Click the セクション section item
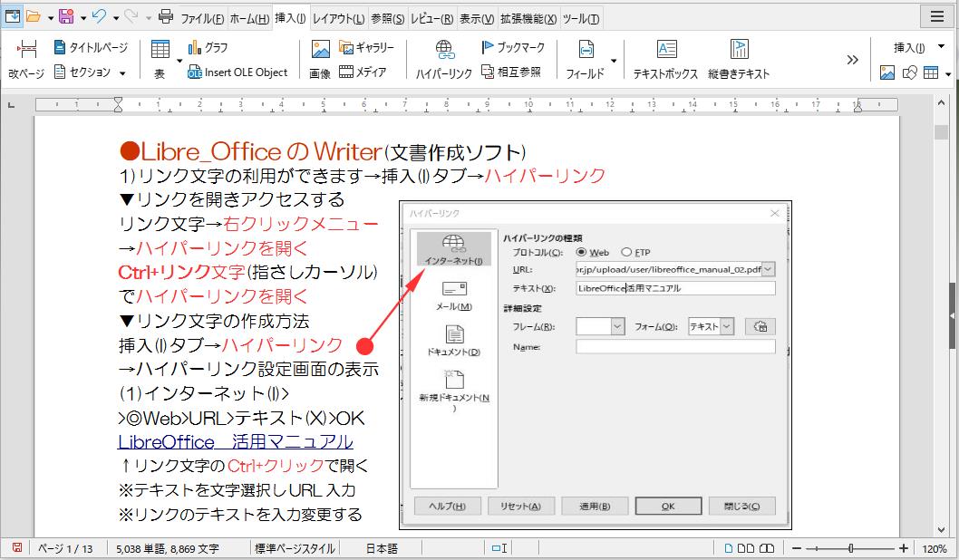959x560 pixels. pyautogui.click(x=82, y=72)
